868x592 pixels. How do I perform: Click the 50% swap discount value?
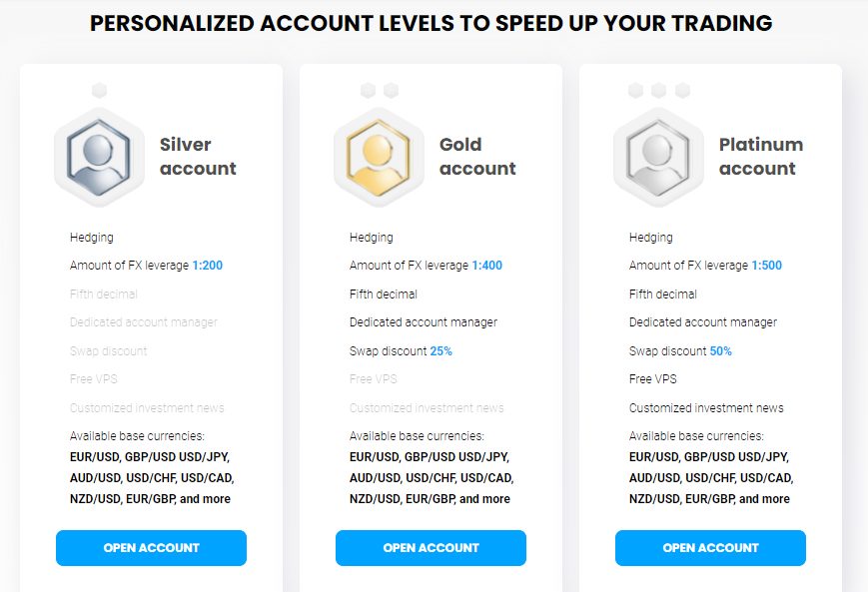720,351
